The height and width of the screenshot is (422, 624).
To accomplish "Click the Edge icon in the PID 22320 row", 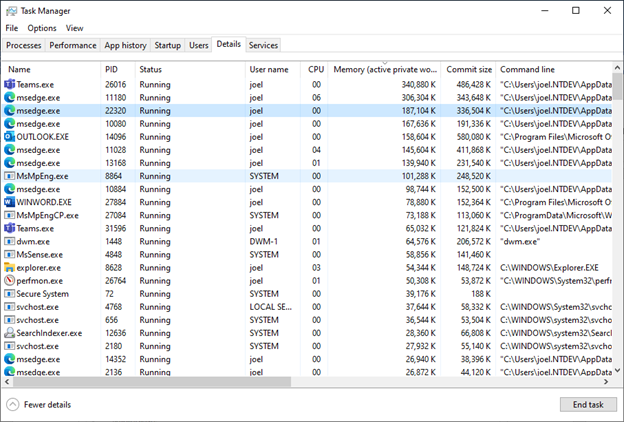I will pyautogui.click(x=9, y=111).
